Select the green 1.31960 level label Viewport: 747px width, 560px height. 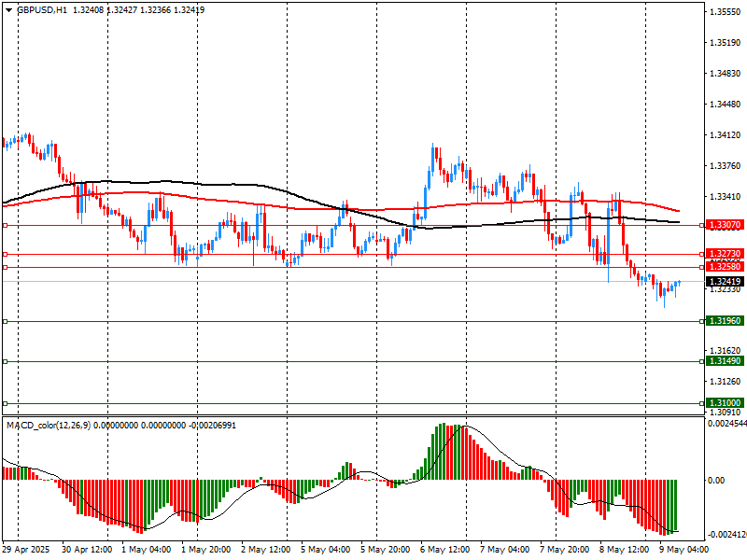coord(725,321)
